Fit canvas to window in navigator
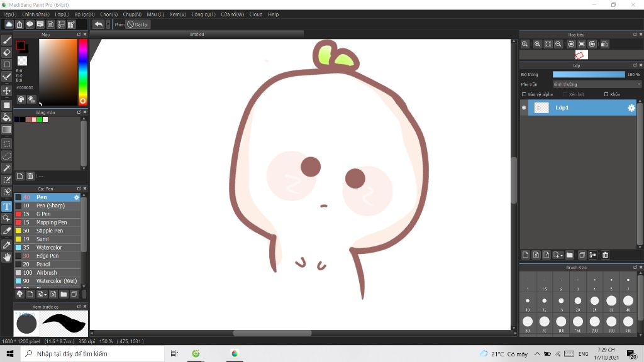Screen dimensions: 644x362 coord(548,44)
